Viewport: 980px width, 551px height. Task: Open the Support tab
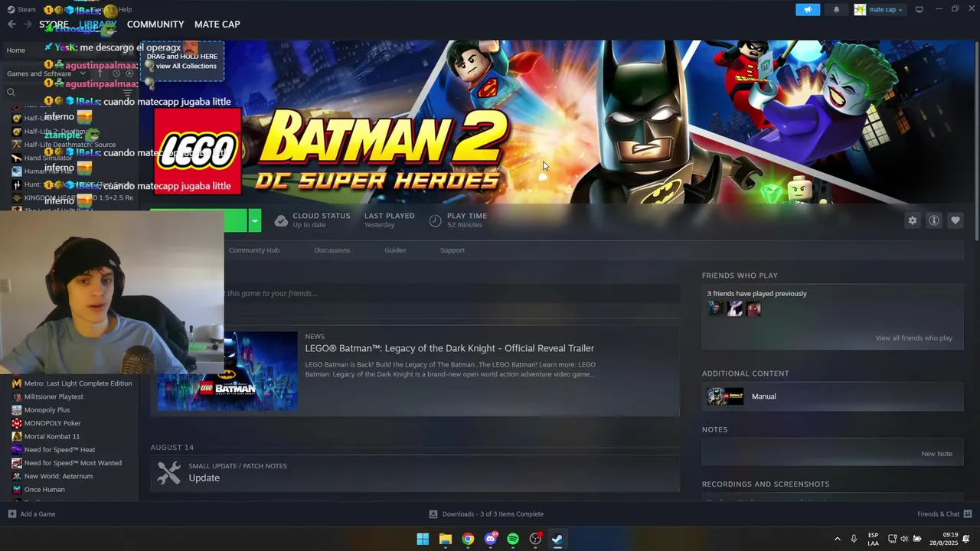click(x=452, y=250)
